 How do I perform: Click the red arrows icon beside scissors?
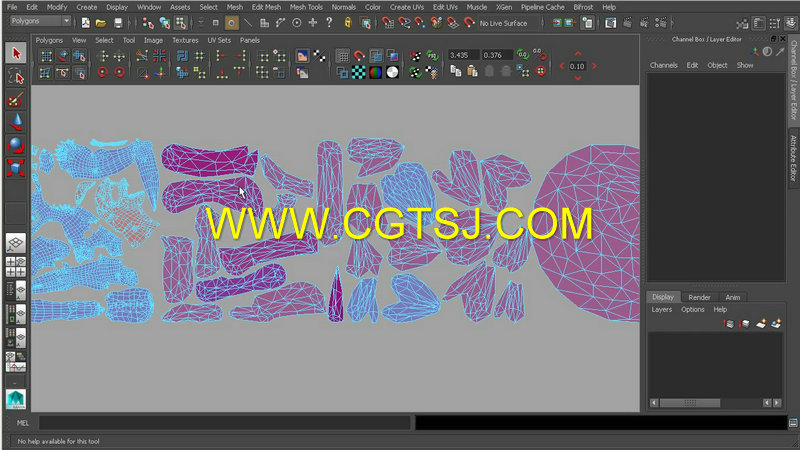pos(159,56)
